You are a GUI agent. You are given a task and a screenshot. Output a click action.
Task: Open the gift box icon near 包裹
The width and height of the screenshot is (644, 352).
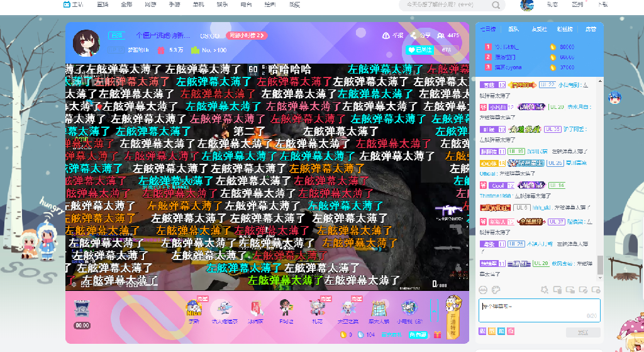tap(438, 335)
